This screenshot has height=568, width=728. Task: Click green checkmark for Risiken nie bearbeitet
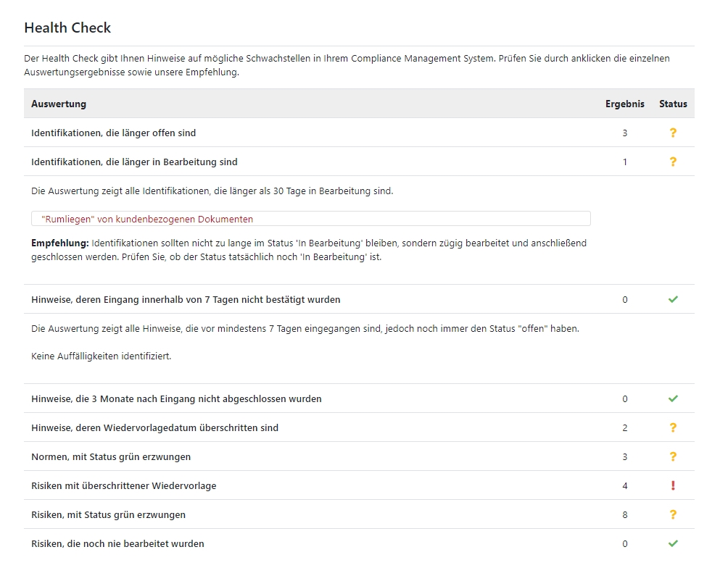point(672,544)
